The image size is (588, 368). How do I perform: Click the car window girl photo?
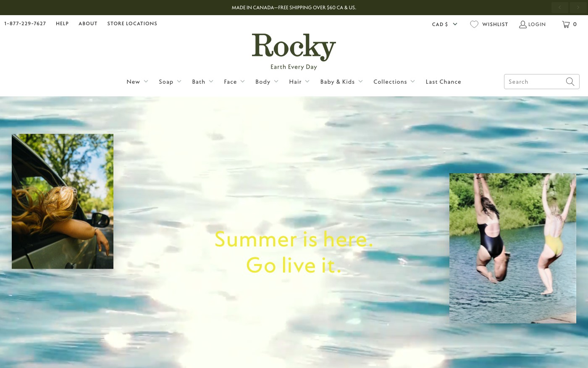(x=63, y=201)
